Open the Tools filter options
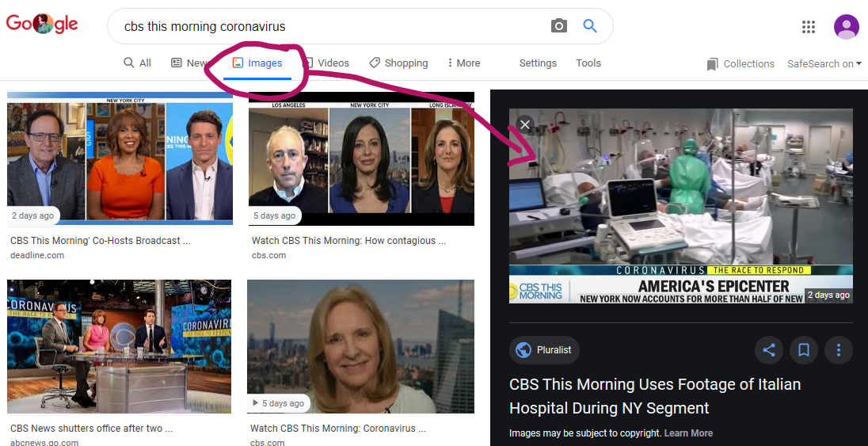This screenshot has height=446, width=868. point(588,63)
